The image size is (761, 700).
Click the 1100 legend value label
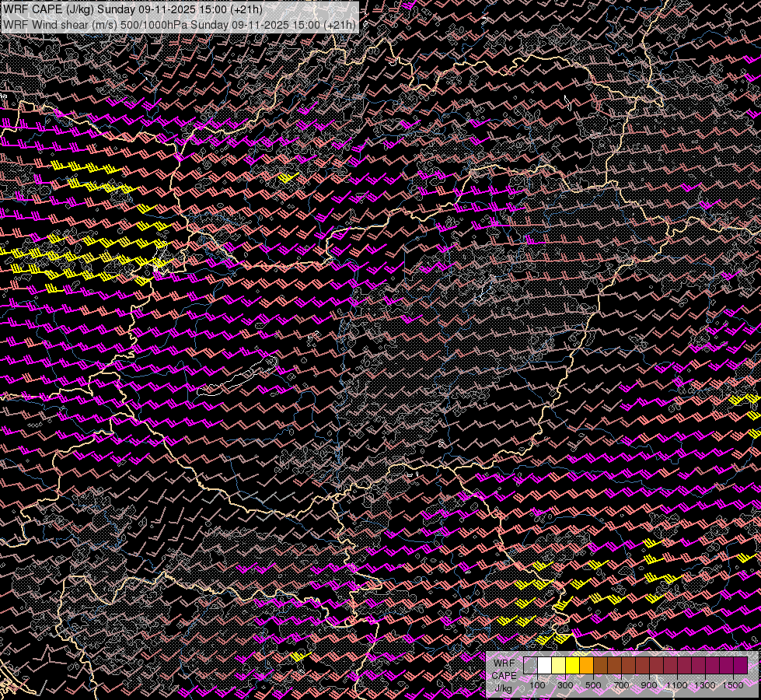coord(676,685)
